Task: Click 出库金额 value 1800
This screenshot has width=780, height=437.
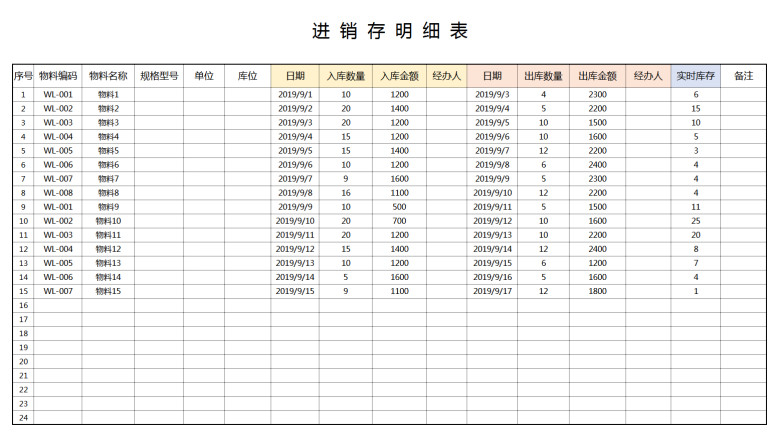Action: 597,291
